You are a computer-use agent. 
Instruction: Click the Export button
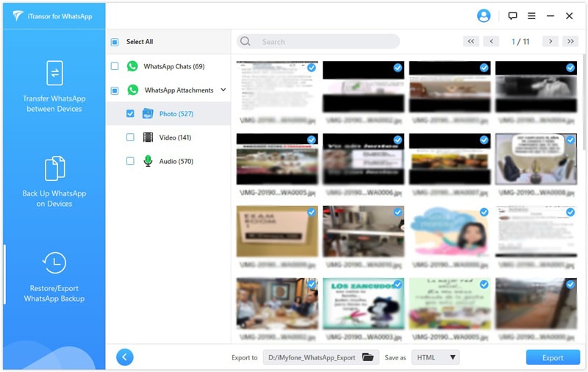[x=553, y=357]
